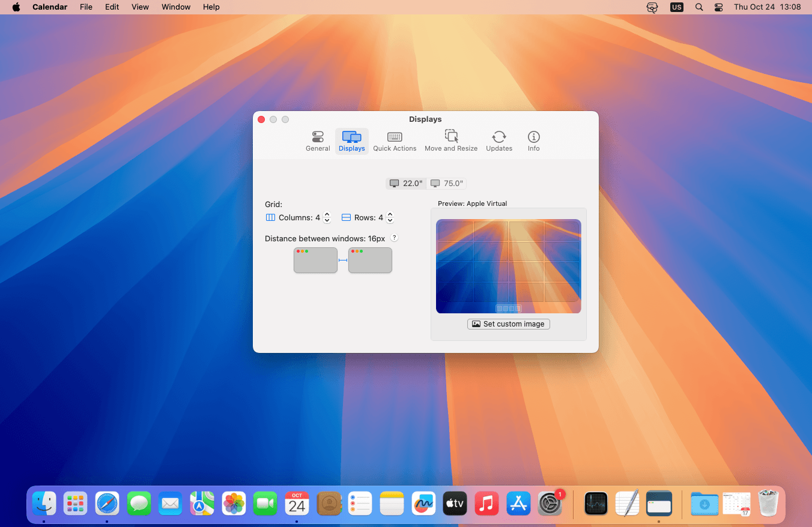
Task: Open Notes from the dock
Action: (392, 504)
